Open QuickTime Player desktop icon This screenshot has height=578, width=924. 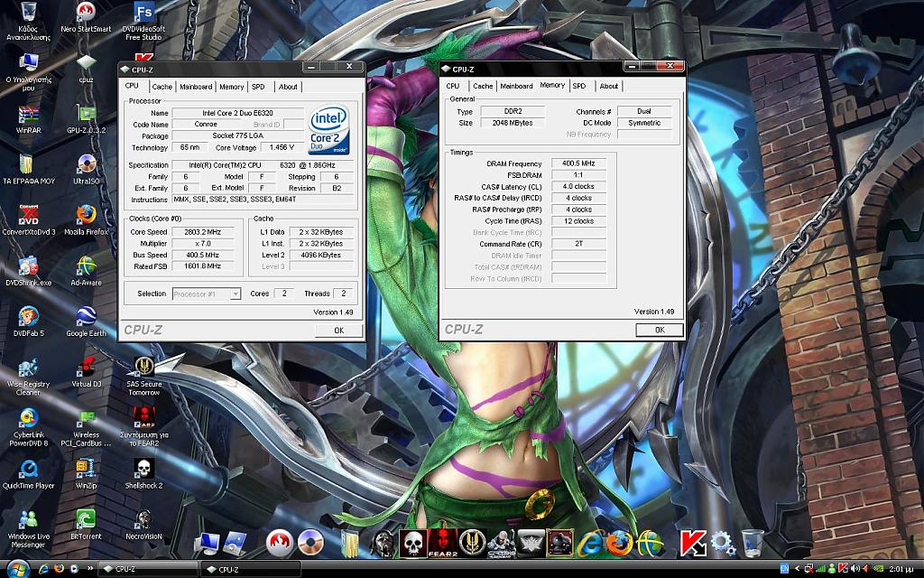(28, 473)
